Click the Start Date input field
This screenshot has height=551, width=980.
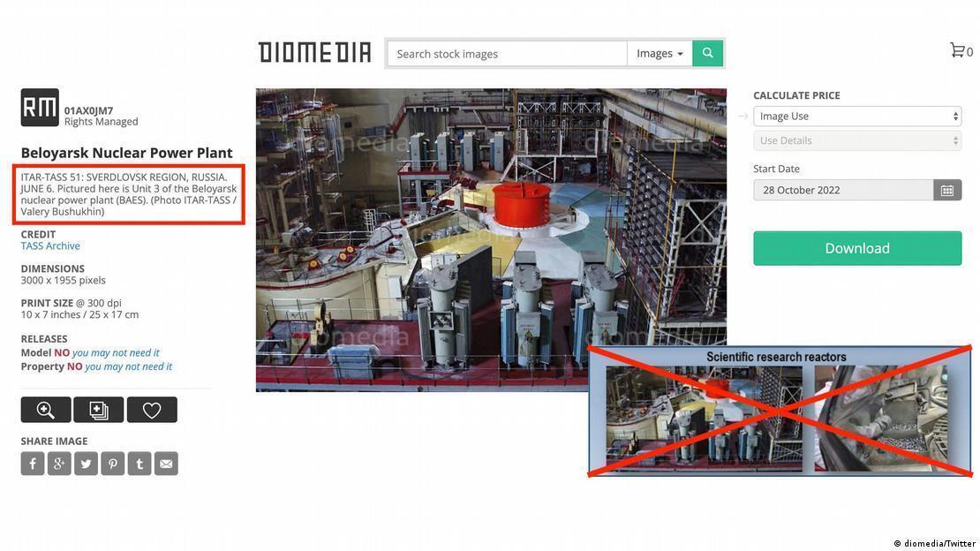843,190
